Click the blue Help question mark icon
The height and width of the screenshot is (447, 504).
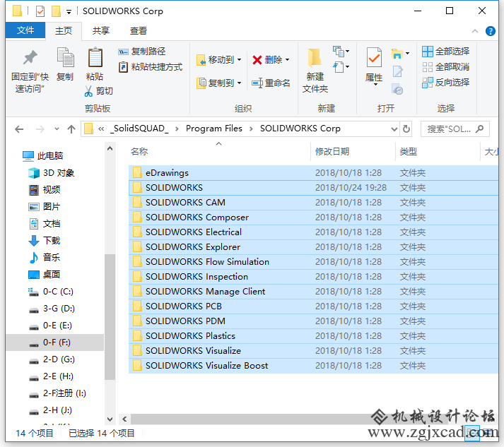pos(490,31)
